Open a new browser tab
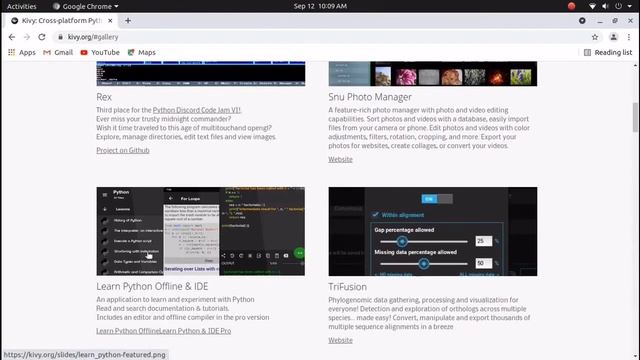 (x=128, y=20)
